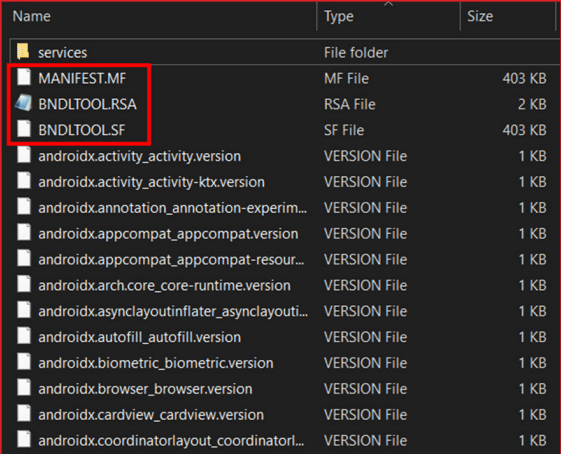Click the 'MF File' type cell

[346, 78]
